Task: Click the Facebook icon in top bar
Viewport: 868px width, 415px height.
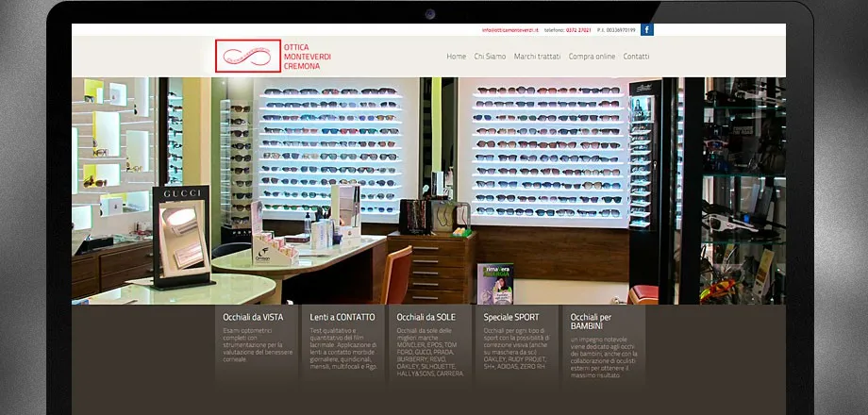Action: [x=646, y=29]
